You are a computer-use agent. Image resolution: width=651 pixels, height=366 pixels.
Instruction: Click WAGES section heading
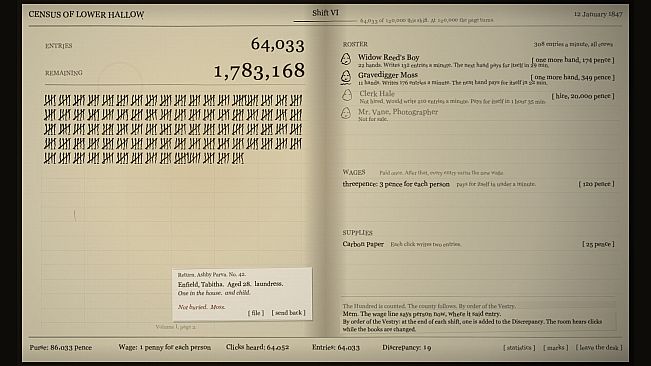pos(354,172)
